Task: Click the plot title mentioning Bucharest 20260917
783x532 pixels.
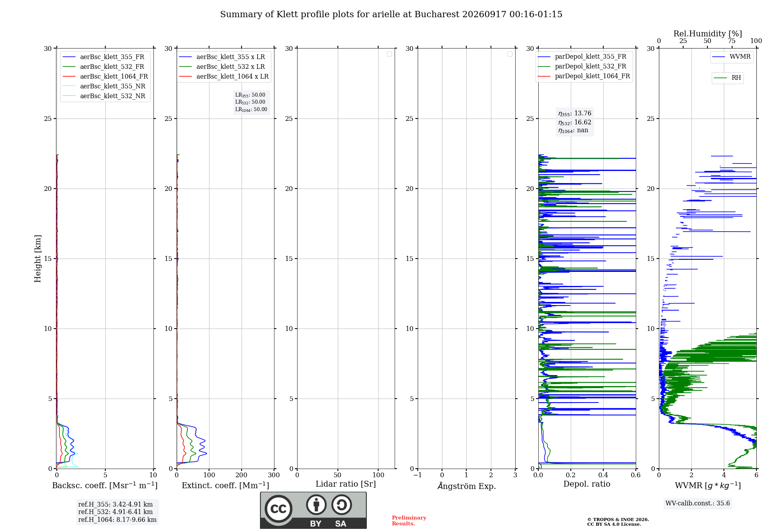Action: point(391,14)
